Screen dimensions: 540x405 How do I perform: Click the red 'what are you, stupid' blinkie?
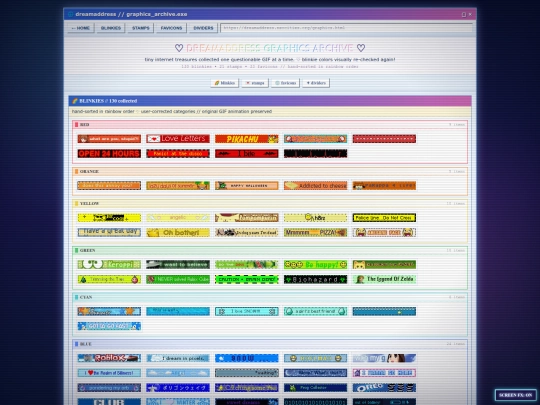point(109,139)
